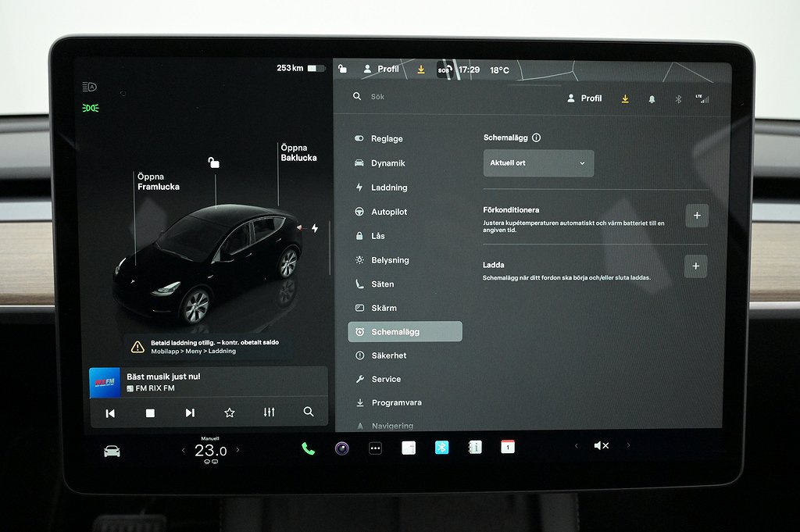Toggle mute on volume speaker icon
This screenshot has height=532, width=800.
[x=601, y=445]
